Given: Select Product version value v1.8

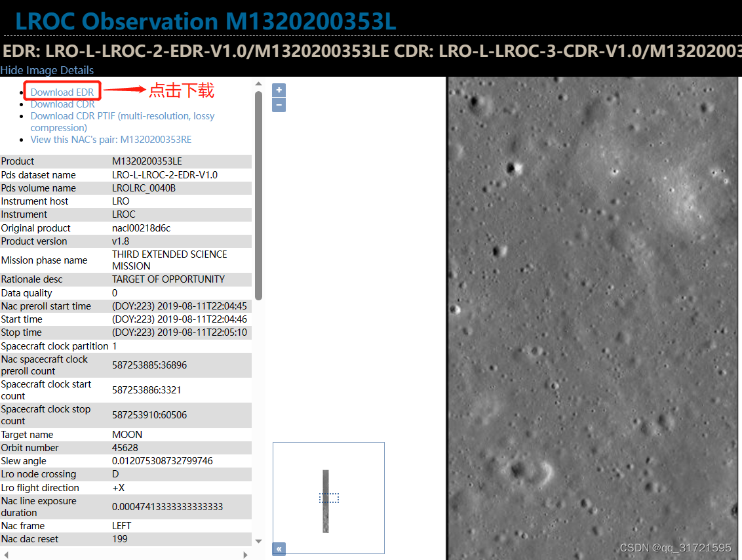Looking at the screenshot, I should click(120, 241).
